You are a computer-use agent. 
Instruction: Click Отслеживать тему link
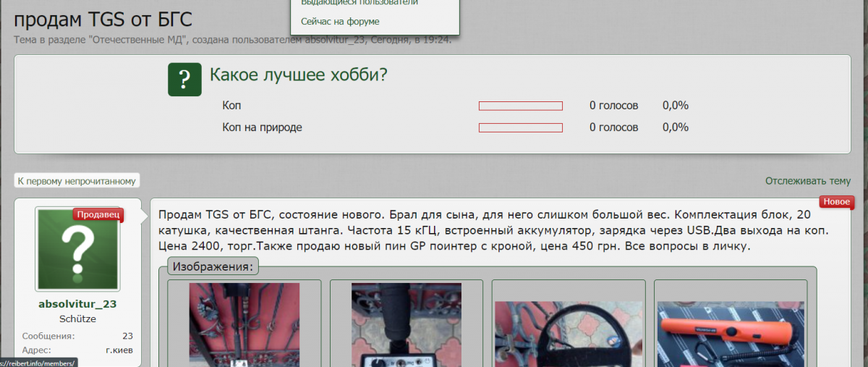(808, 181)
